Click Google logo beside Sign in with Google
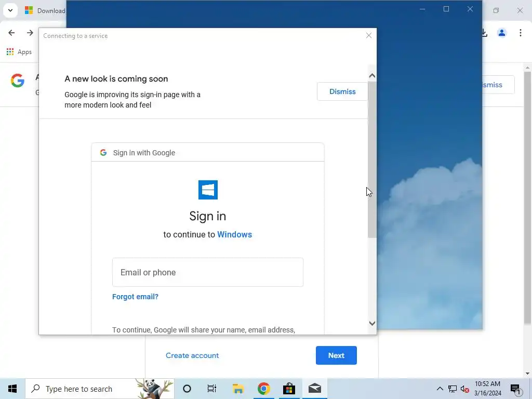Screen dimensions: 532x399 click(103, 153)
